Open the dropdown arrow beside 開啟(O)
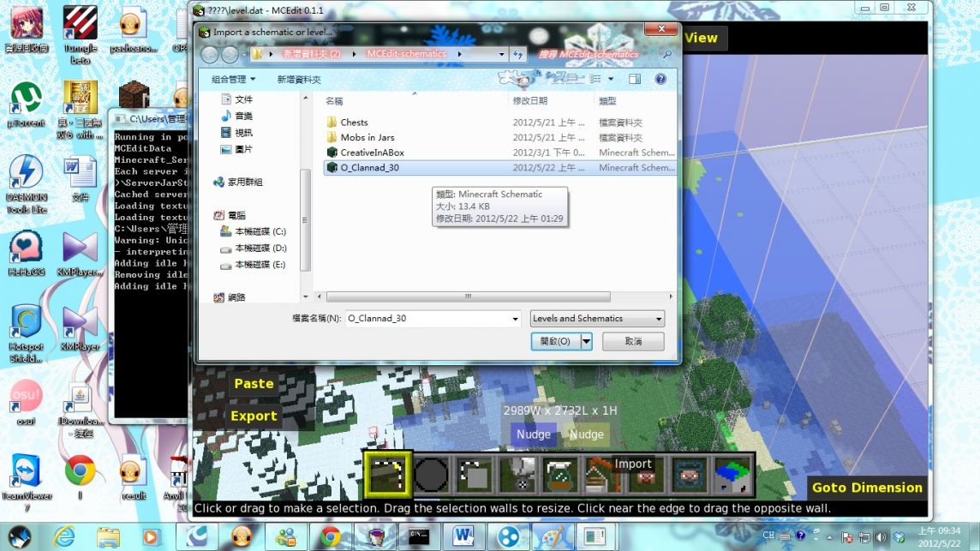 click(x=586, y=341)
